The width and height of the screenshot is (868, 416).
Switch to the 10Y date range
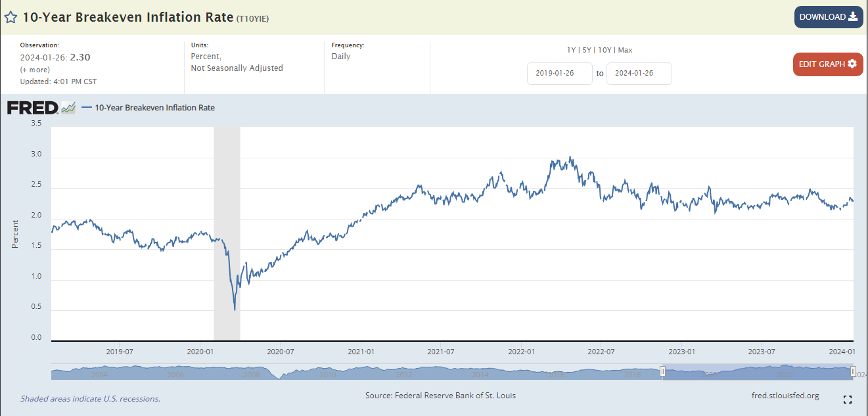[605, 50]
